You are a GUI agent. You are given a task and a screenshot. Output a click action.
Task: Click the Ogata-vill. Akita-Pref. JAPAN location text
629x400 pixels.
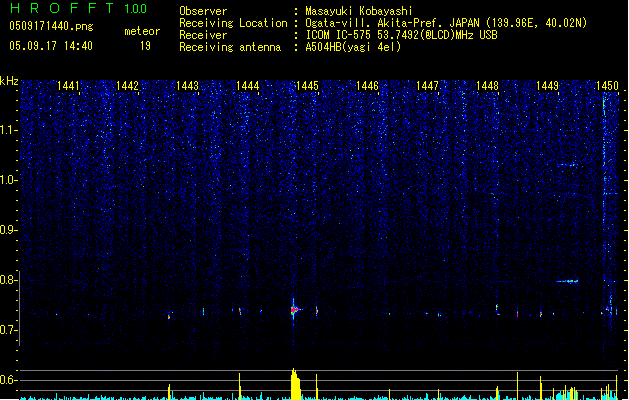click(446, 23)
